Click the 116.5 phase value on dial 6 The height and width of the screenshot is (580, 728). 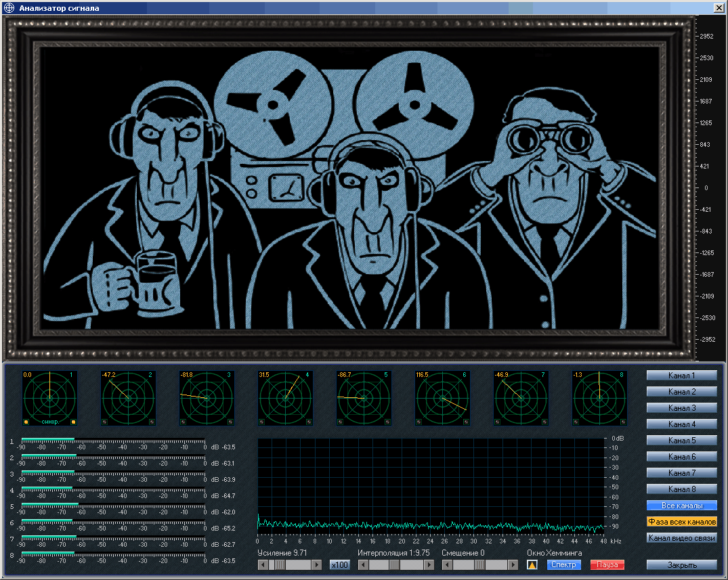coord(422,375)
